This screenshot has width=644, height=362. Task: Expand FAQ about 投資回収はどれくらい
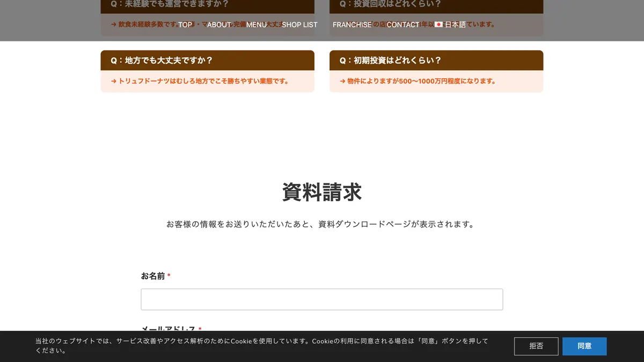pyautogui.click(x=436, y=5)
